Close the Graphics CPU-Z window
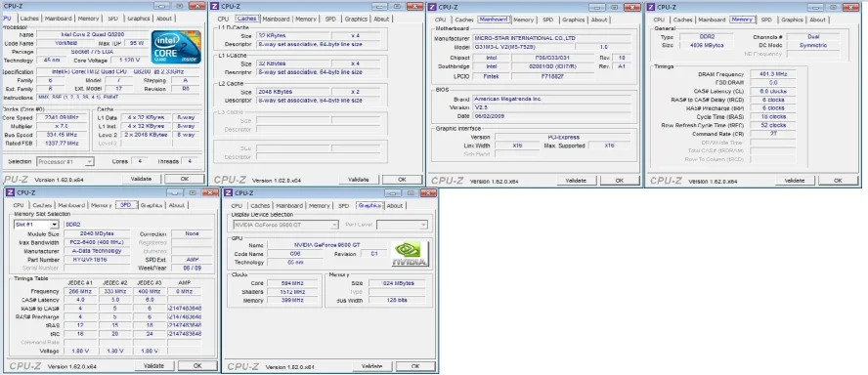The height and width of the screenshot is (375, 868). [x=428, y=192]
